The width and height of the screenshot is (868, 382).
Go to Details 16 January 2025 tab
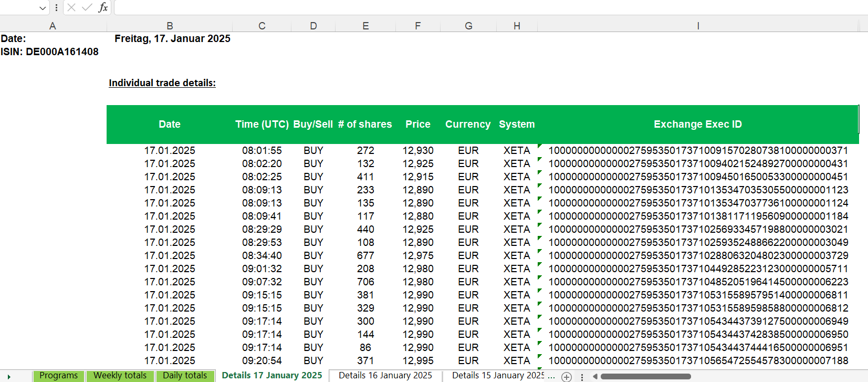pos(385,376)
